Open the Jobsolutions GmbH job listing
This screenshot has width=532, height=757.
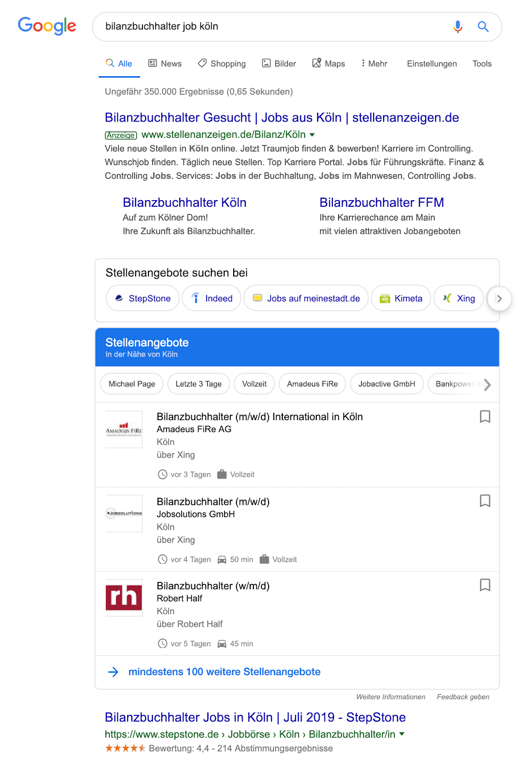[213, 502]
